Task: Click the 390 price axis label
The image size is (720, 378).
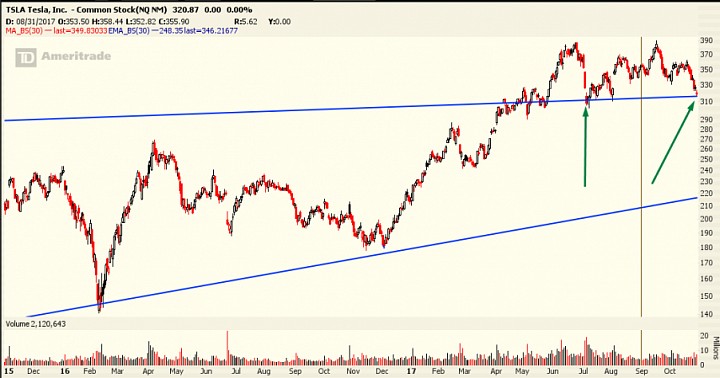Action: [706, 40]
